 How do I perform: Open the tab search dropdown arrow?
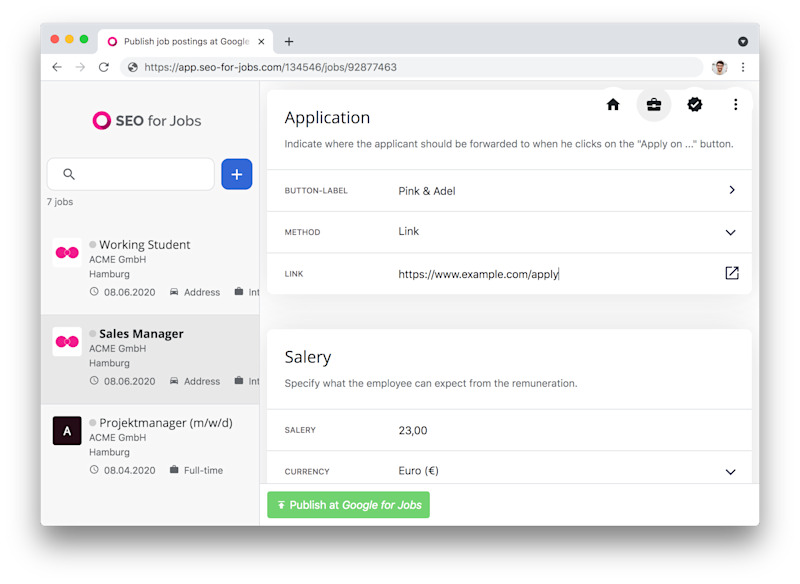point(743,41)
